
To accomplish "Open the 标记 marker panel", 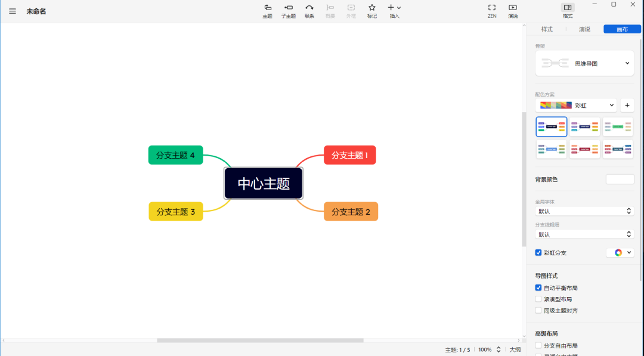I will pyautogui.click(x=371, y=11).
